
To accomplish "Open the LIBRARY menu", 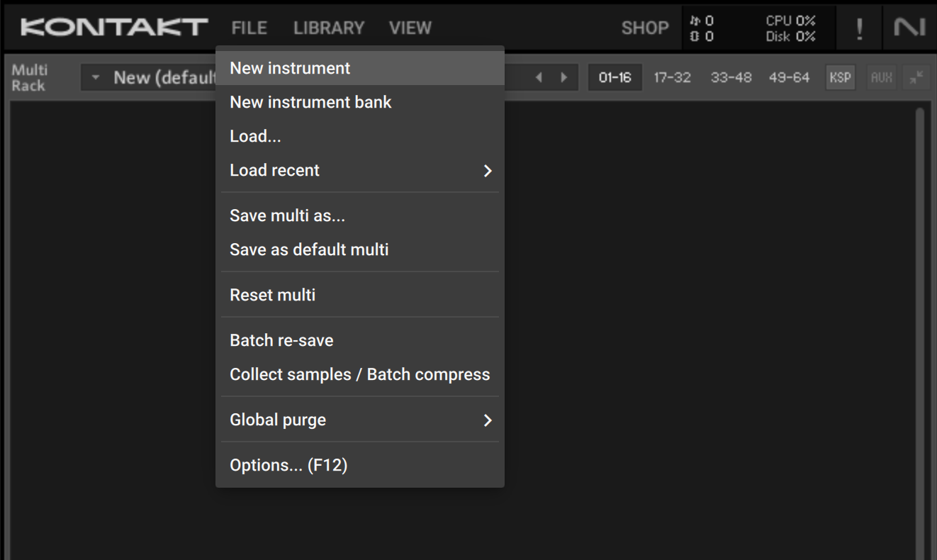I will 329,28.
